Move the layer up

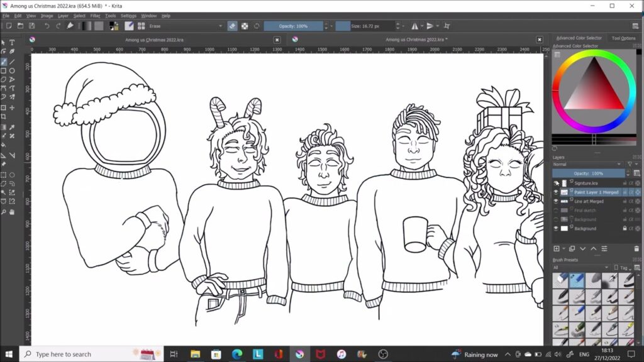tap(594, 249)
